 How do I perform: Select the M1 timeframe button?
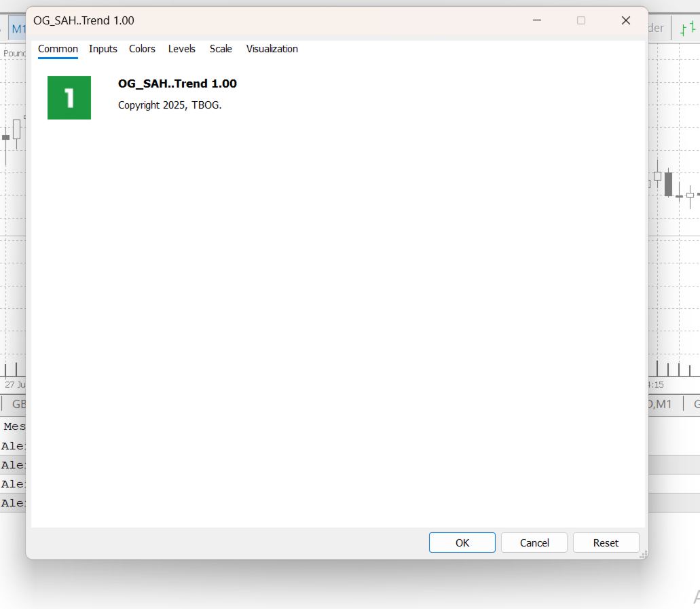[x=17, y=29]
